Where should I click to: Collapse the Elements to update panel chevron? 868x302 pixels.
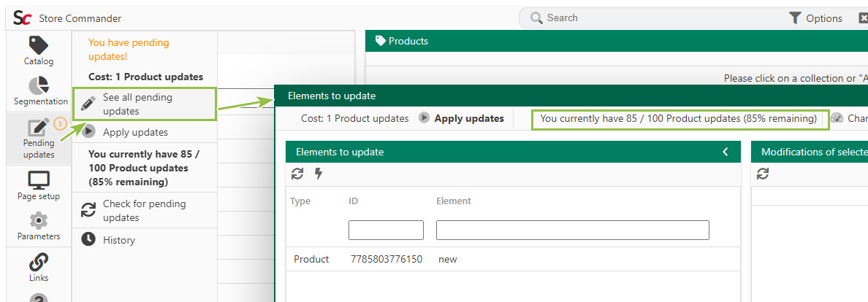tap(726, 152)
